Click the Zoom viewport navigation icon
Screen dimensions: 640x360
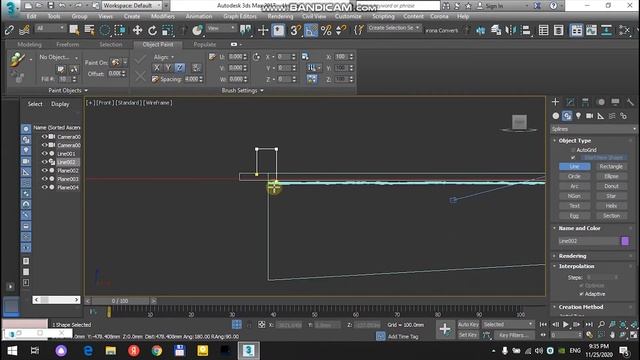(601, 324)
